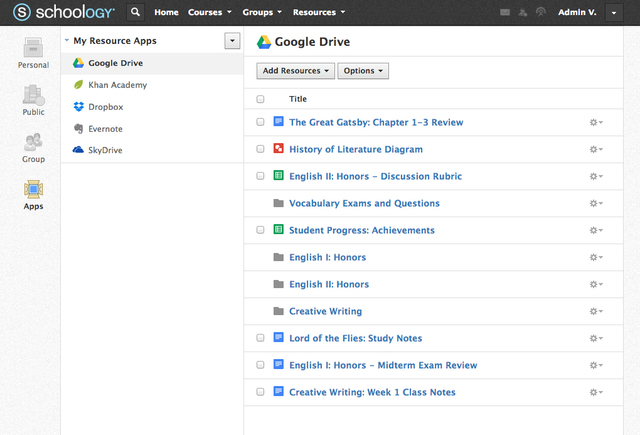Check the History of Literature Diagram row
The height and width of the screenshot is (435, 640).
260,149
